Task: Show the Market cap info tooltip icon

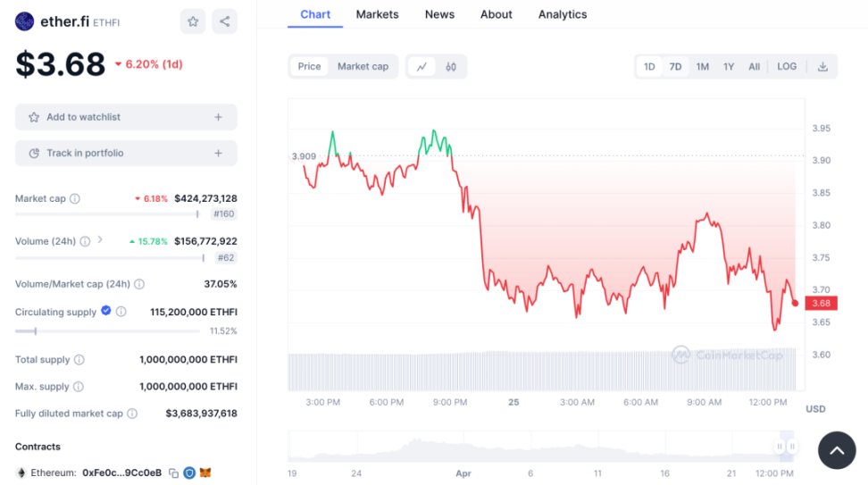Action: click(x=75, y=198)
